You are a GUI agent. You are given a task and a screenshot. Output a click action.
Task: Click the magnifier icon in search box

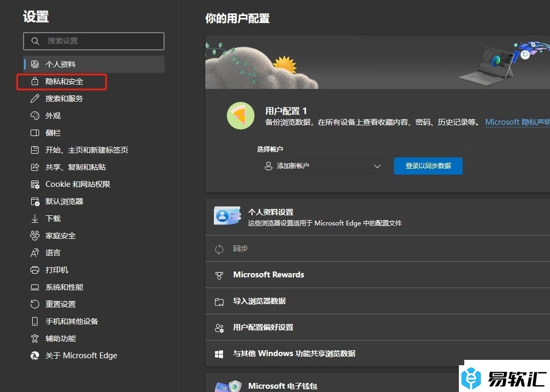point(35,41)
